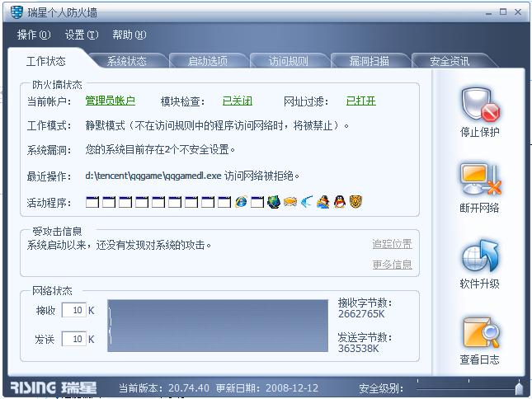Select the blue bird-shaped active program icon
This screenshot has height=399, width=532.
pyautogui.click(x=307, y=202)
